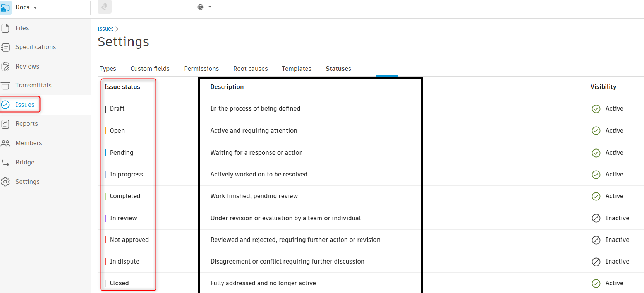Select the Transmittals icon

point(5,86)
